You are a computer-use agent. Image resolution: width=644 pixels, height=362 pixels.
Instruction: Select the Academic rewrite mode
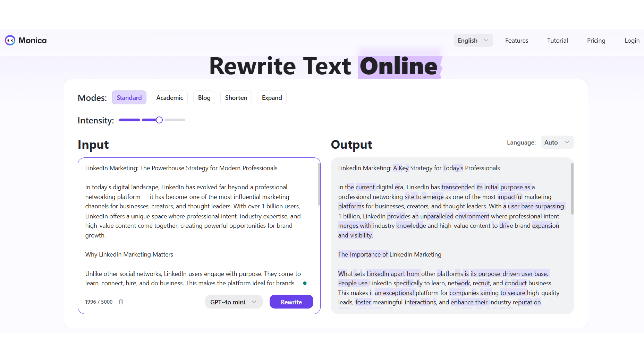pyautogui.click(x=170, y=98)
